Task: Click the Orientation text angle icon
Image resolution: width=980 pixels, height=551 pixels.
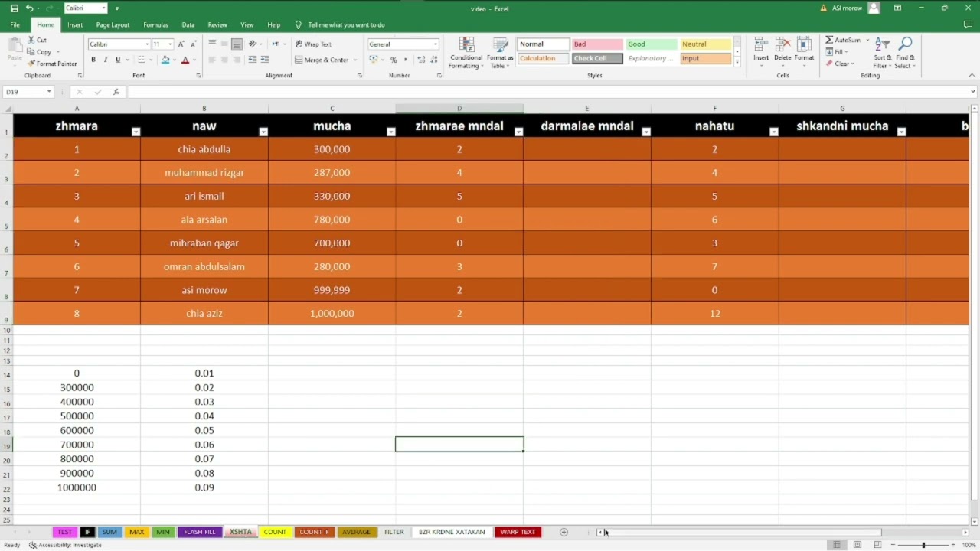Action: coord(253,44)
